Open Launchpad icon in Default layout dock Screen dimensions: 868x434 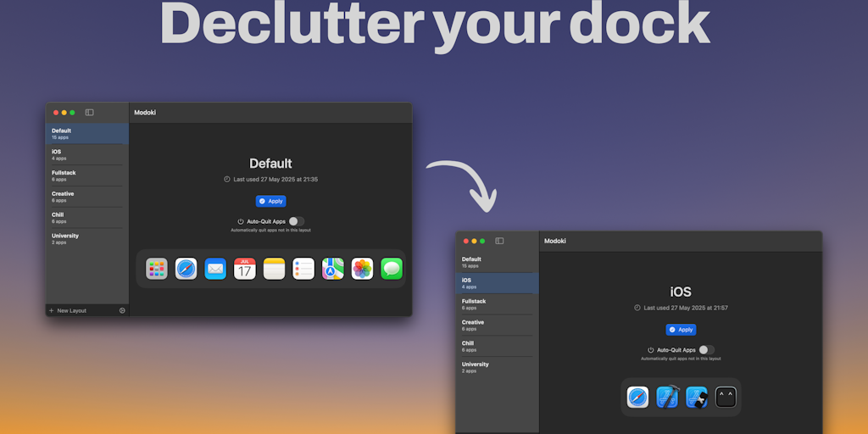[157, 269]
